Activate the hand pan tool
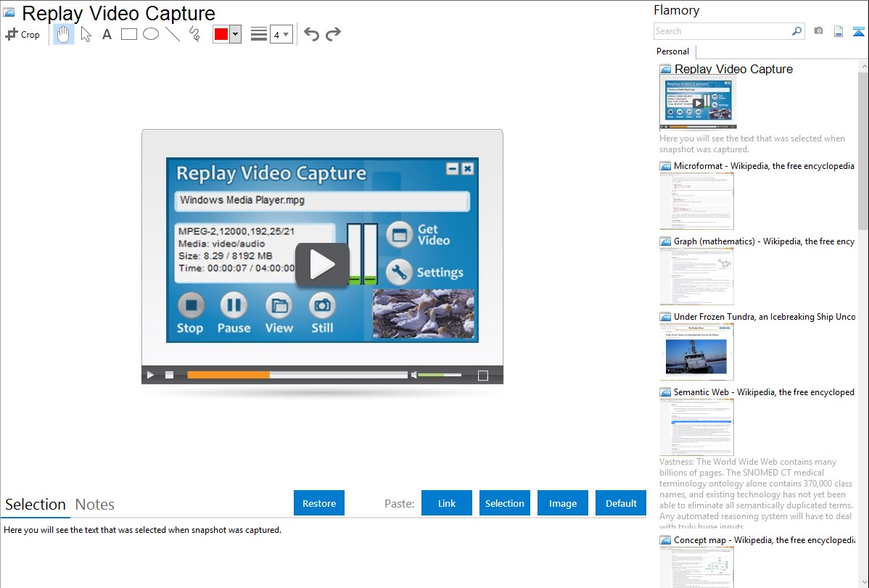The height and width of the screenshot is (588, 869). (x=64, y=34)
